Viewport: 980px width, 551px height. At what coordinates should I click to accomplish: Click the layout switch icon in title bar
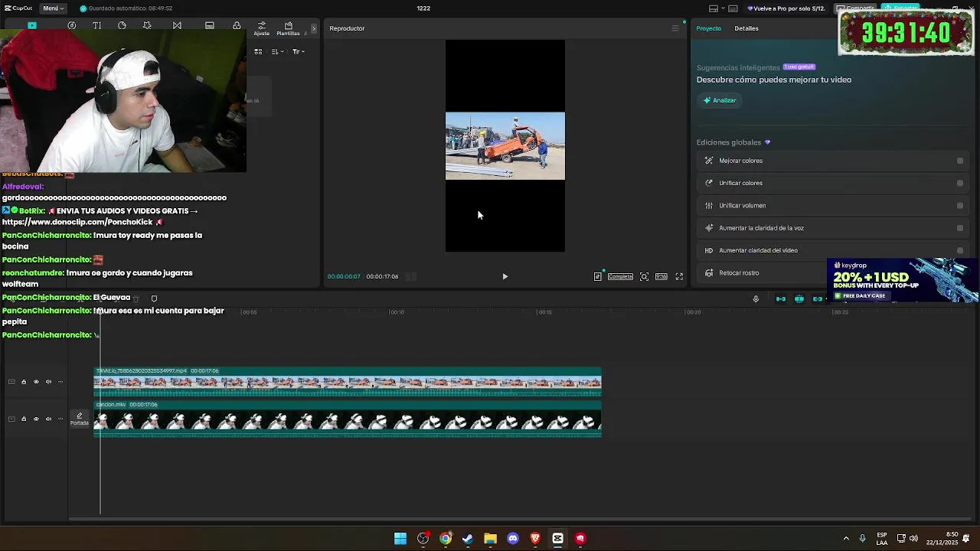pyautogui.click(x=714, y=8)
